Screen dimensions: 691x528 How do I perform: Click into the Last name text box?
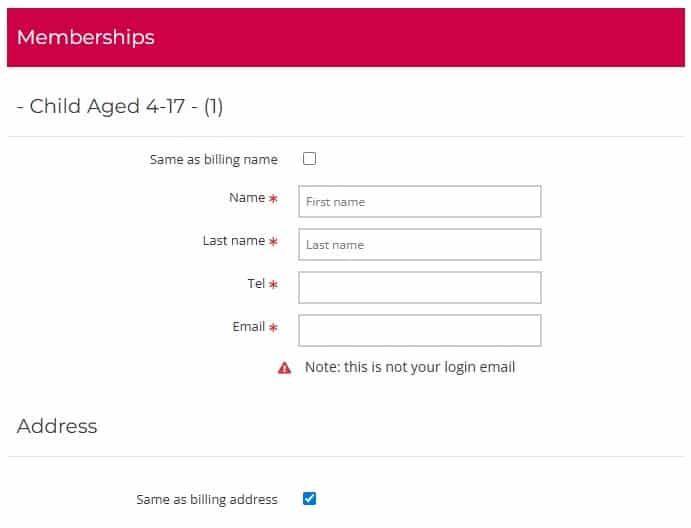tap(420, 244)
